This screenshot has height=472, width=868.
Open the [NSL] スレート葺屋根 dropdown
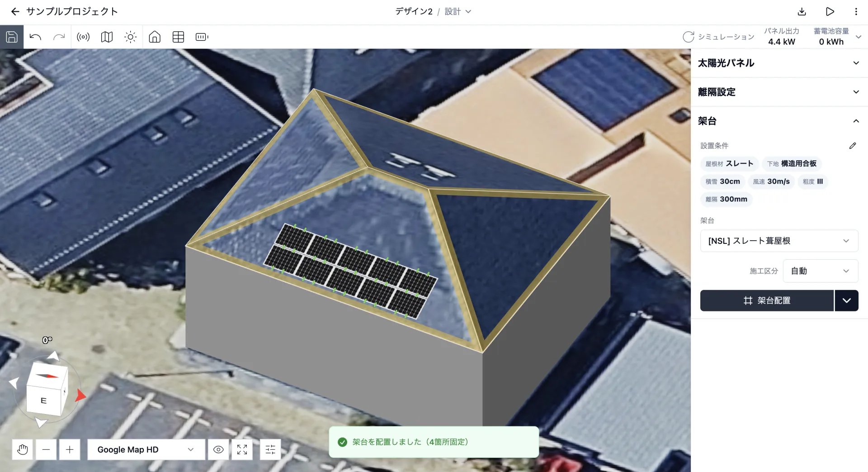779,241
